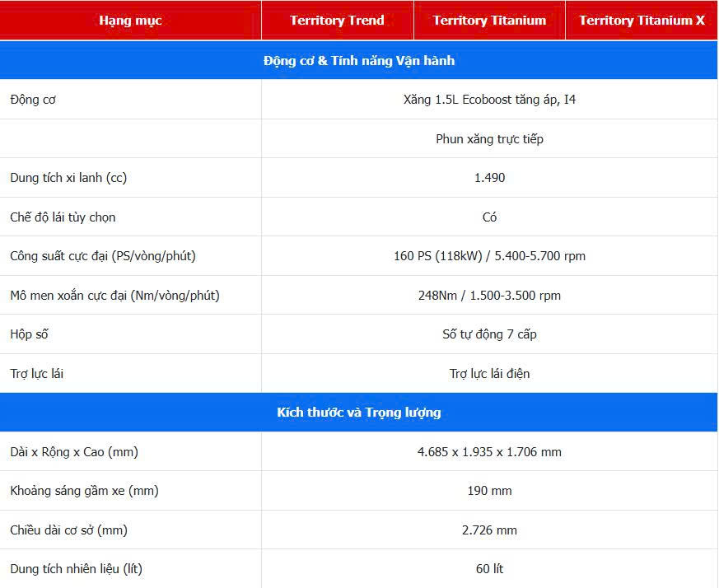Click 'Dài x Rộng x Cao (mm)' label
The width and height of the screenshot is (719, 588).
pos(74,452)
